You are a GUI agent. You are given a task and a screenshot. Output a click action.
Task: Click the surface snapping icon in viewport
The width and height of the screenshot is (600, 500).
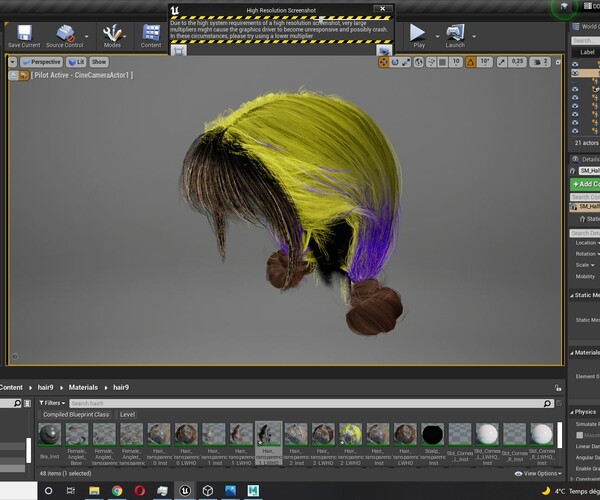[431, 62]
